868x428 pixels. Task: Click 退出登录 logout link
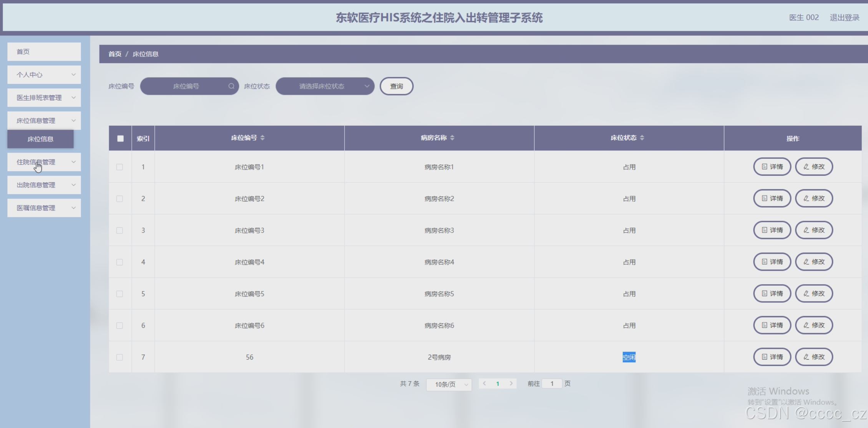click(844, 17)
